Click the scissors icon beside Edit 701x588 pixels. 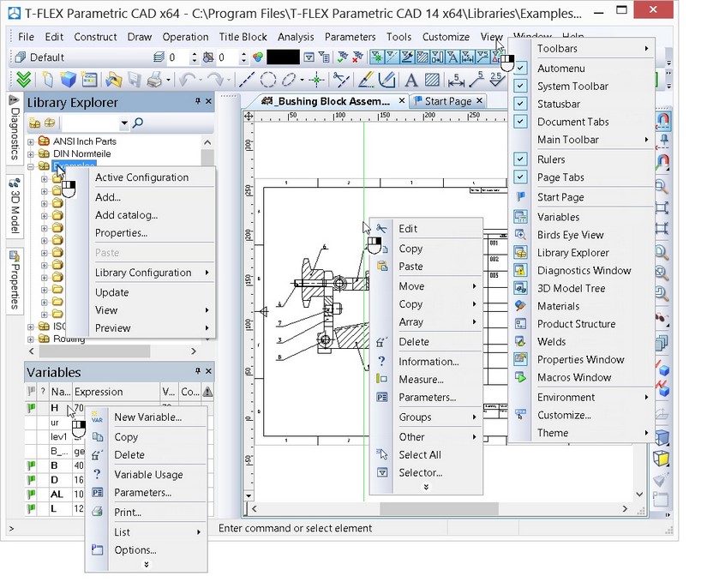tap(381, 229)
